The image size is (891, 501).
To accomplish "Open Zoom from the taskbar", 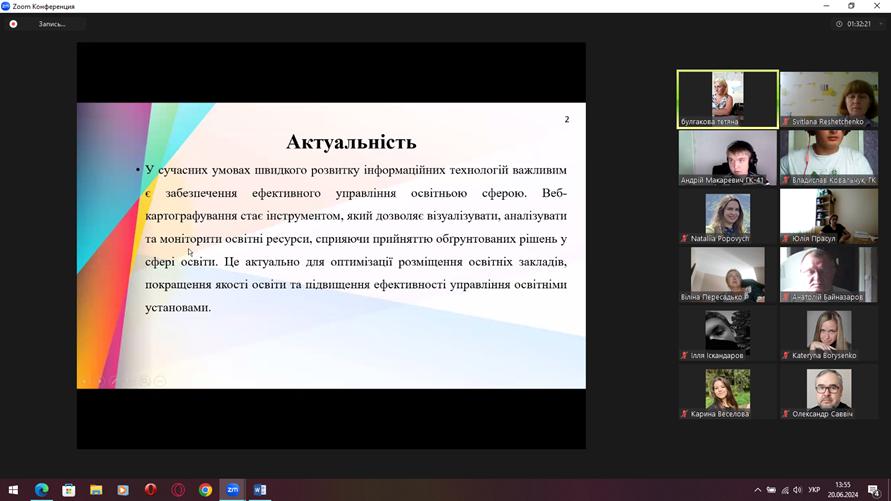I will pyautogui.click(x=232, y=490).
